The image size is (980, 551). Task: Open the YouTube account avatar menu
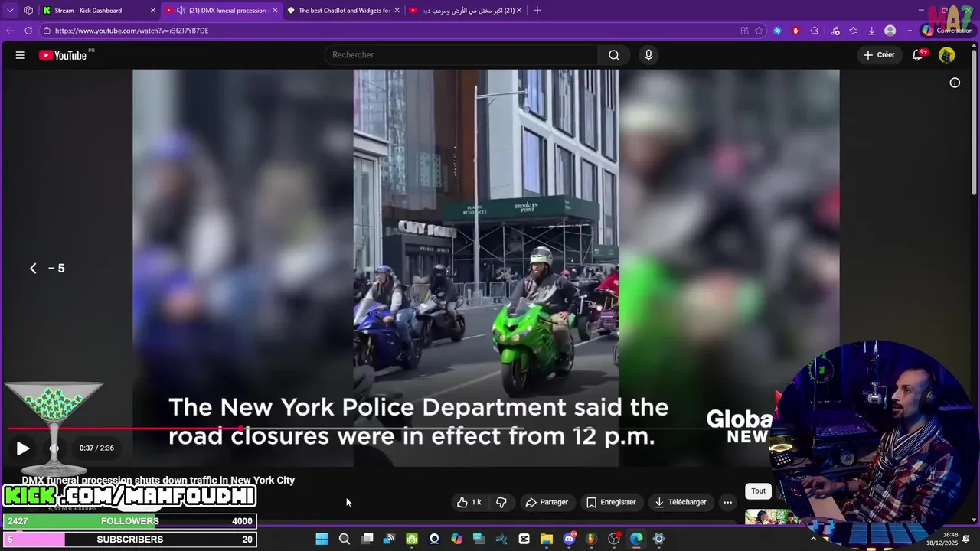[947, 55]
